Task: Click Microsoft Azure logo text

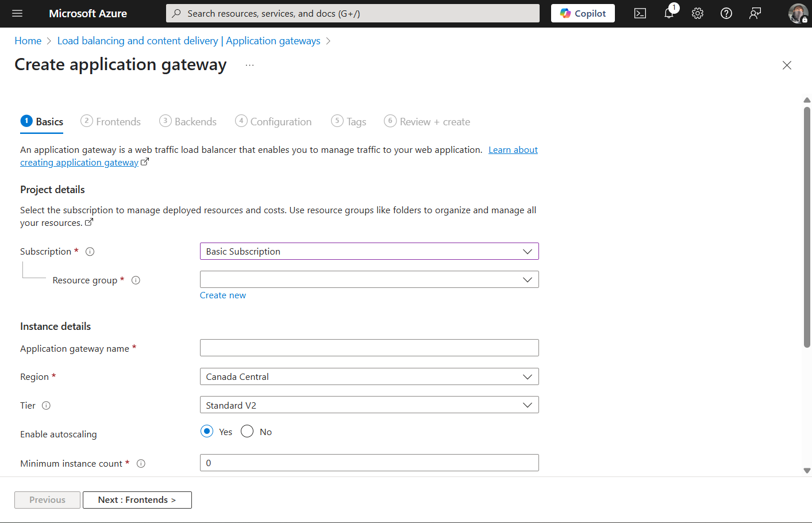Action: click(88, 13)
